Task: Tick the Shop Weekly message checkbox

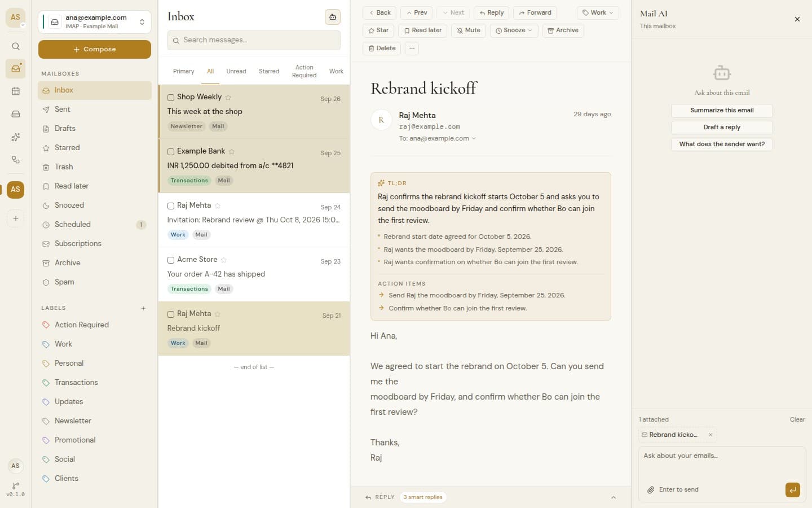Action: click(x=171, y=98)
